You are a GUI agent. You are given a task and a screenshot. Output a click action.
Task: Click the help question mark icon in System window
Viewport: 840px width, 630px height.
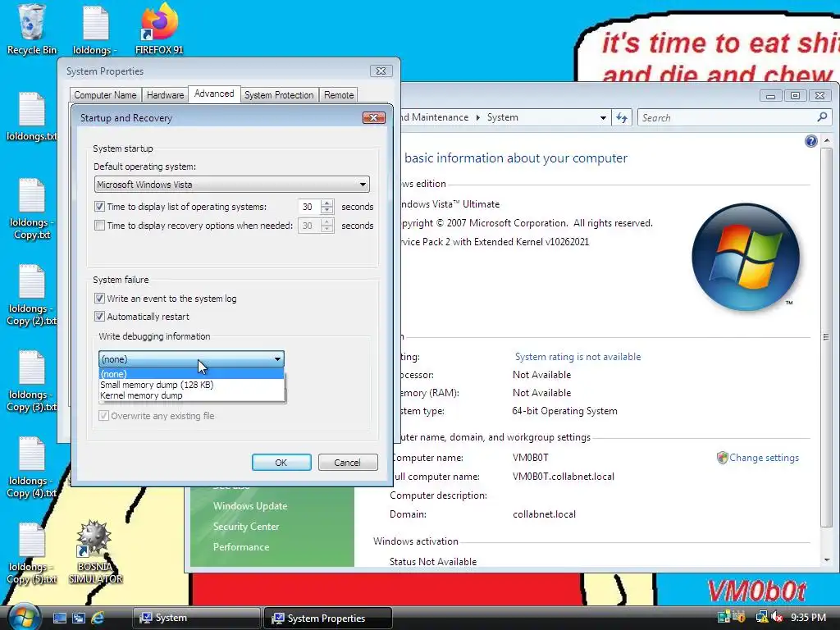pyautogui.click(x=810, y=141)
